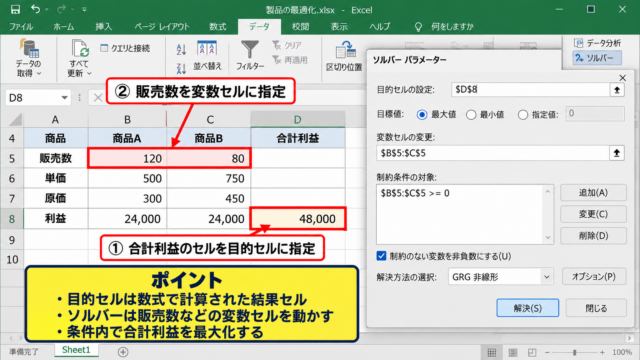Click 追加(A) constraint button

pos(593,193)
